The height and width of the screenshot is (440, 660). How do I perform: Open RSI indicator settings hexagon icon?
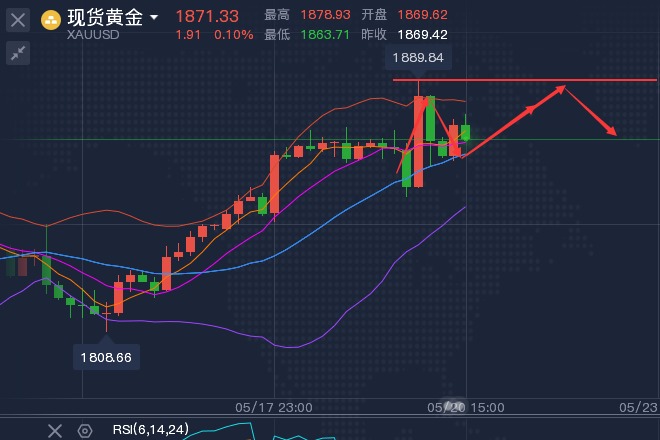coord(85,430)
